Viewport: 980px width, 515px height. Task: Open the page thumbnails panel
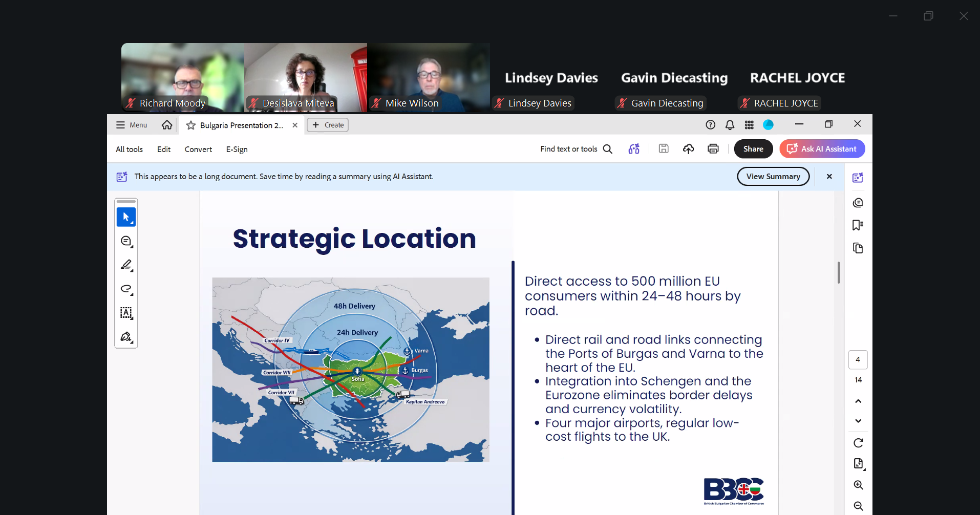tap(858, 248)
